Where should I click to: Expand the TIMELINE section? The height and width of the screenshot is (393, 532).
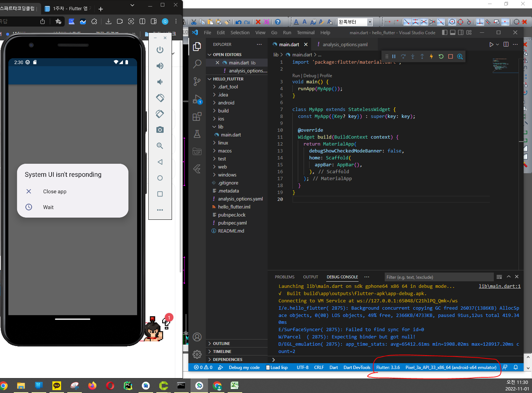(x=237, y=352)
